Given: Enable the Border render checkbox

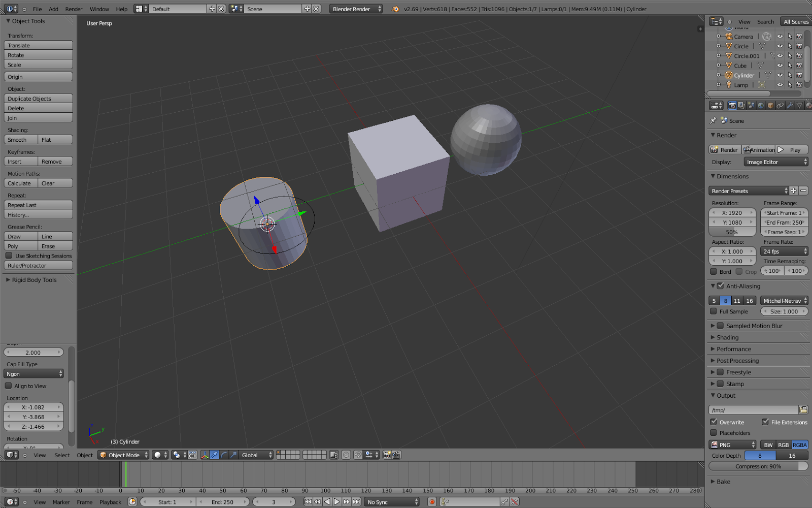Looking at the screenshot, I should tap(713, 271).
